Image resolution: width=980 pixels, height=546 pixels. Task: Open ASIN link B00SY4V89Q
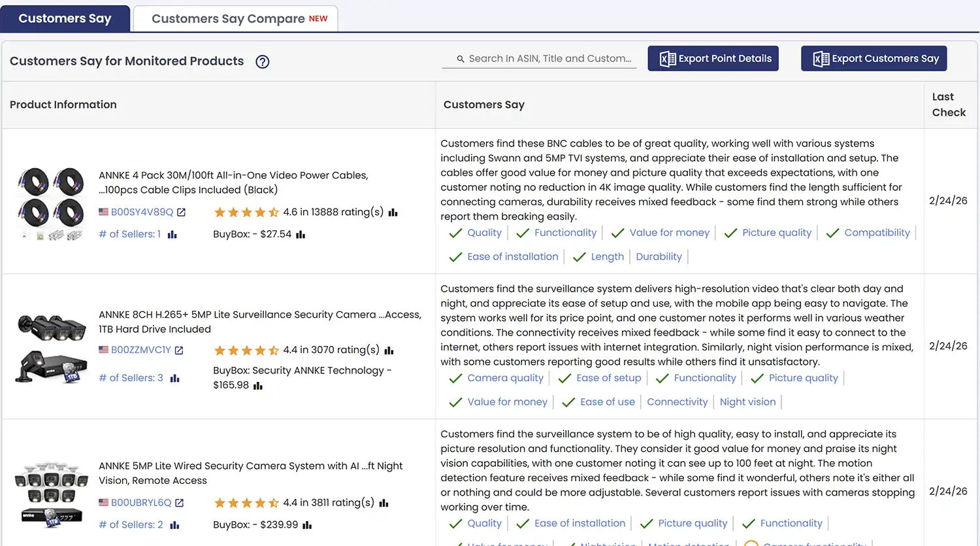[x=142, y=213]
